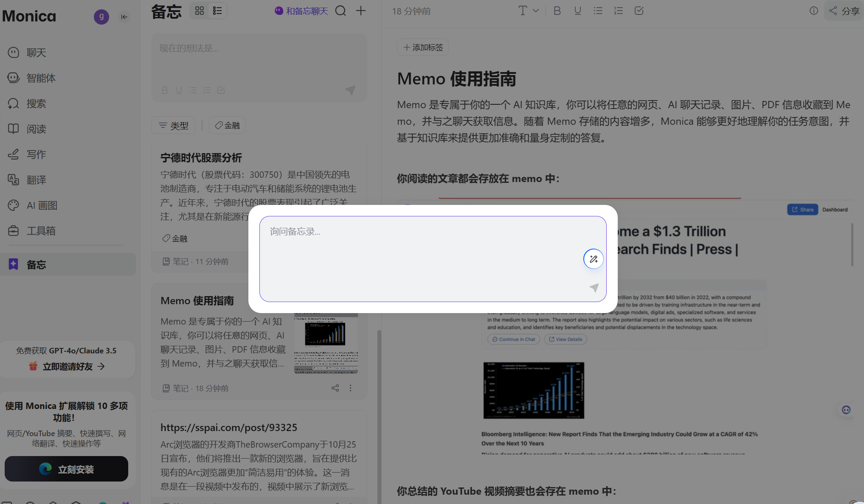Switch memo list to list view
This screenshot has height=504, width=864.
point(217,11)
